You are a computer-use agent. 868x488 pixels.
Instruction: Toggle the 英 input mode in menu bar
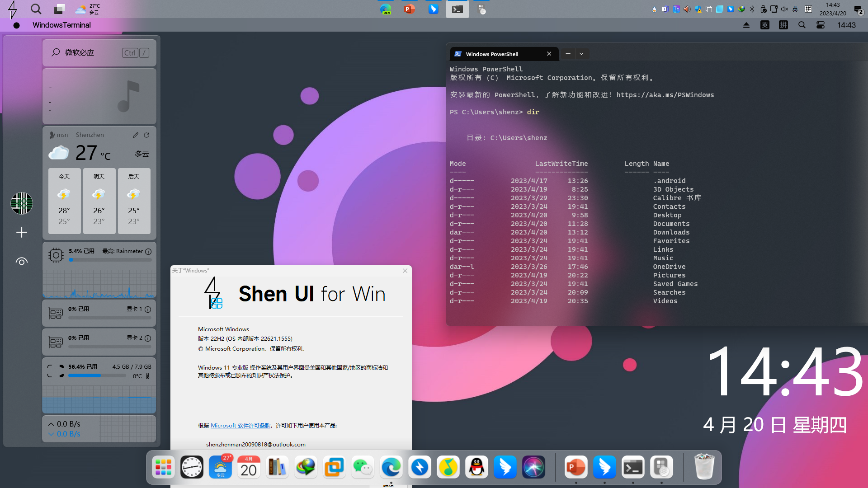point(765,25)
